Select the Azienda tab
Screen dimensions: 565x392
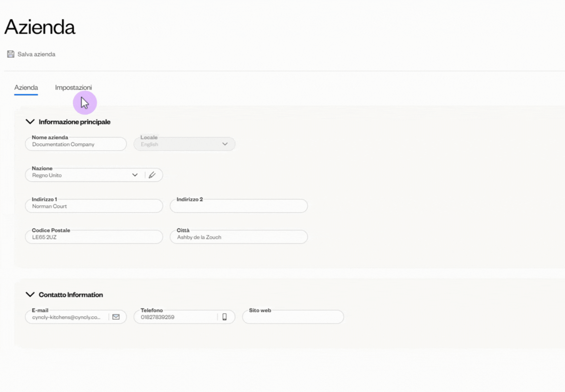pyautogui.click(x=26, y=87)
